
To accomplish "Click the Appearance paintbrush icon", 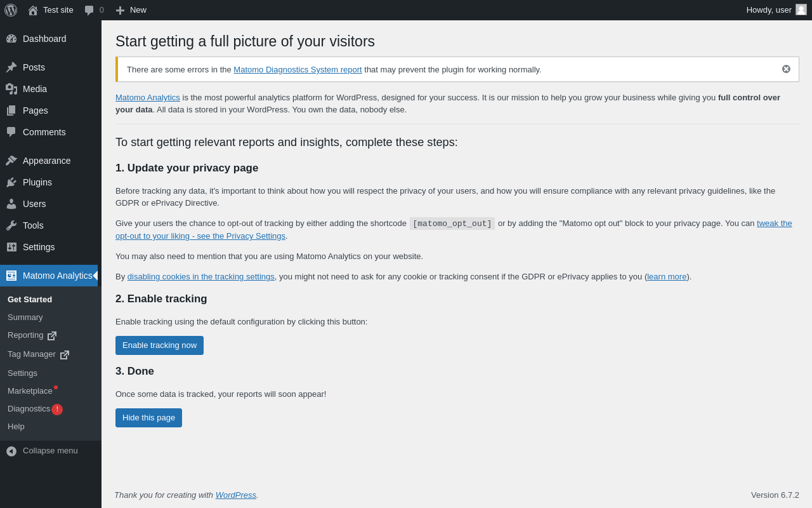I will pos(11,161).
